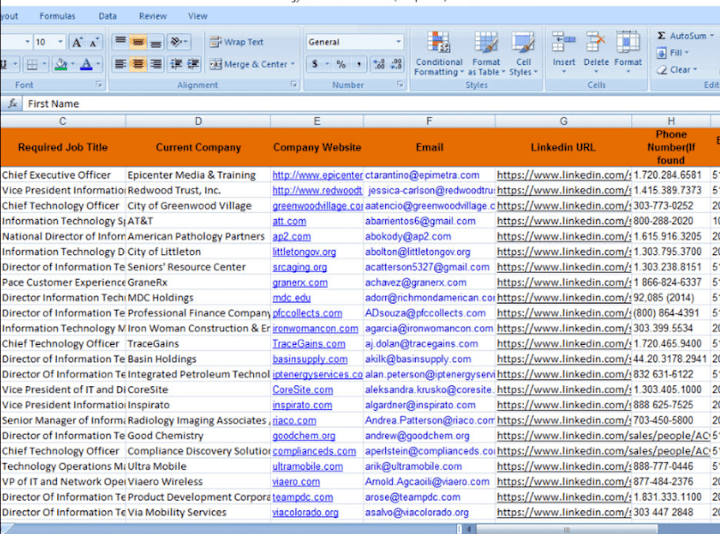
Task: Select column G header
Action: click(564, 121)
